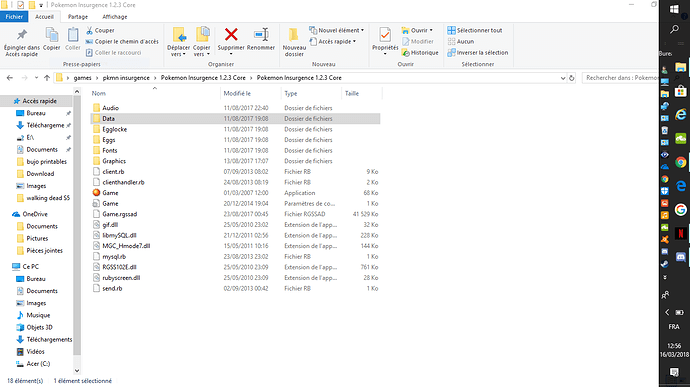Open Copier vers menu

pos(202,42)
